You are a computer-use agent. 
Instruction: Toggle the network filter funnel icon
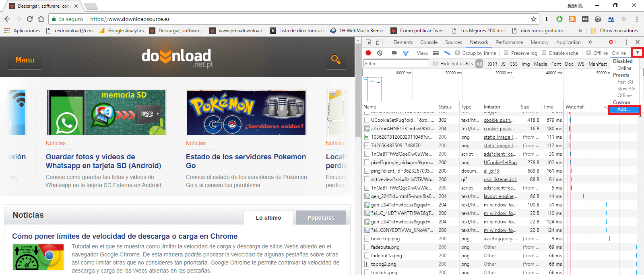coord(406,53)
